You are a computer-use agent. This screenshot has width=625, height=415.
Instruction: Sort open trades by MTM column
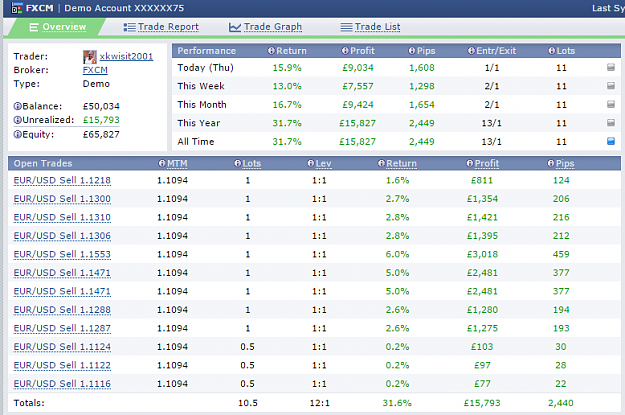coord(177,163)
